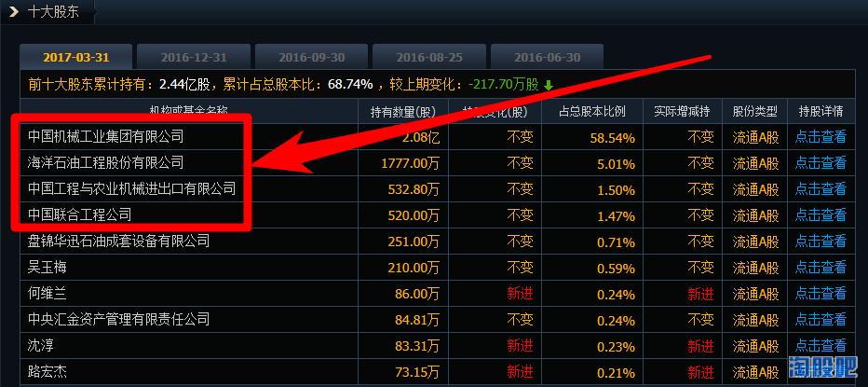This screenshot has height=387, width=868.
Task: Select the 占总股本比例 column header
Action: tap(591, 111)
